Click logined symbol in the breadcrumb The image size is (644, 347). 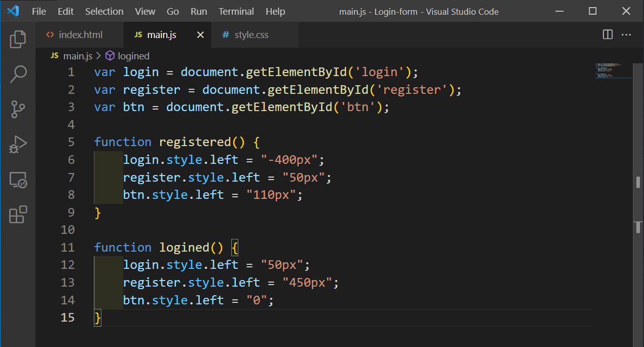(x=133, y=56)
